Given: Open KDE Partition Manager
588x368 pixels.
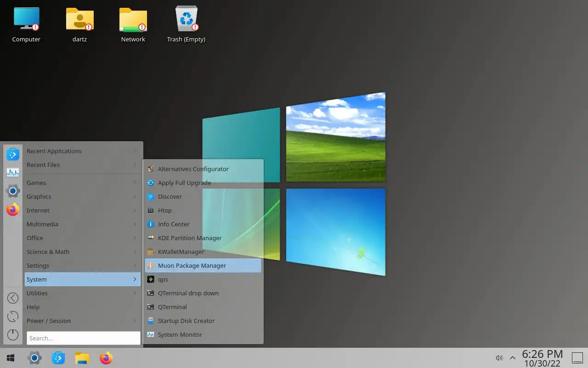Looking at the screenshot, I should coord(203,238).
